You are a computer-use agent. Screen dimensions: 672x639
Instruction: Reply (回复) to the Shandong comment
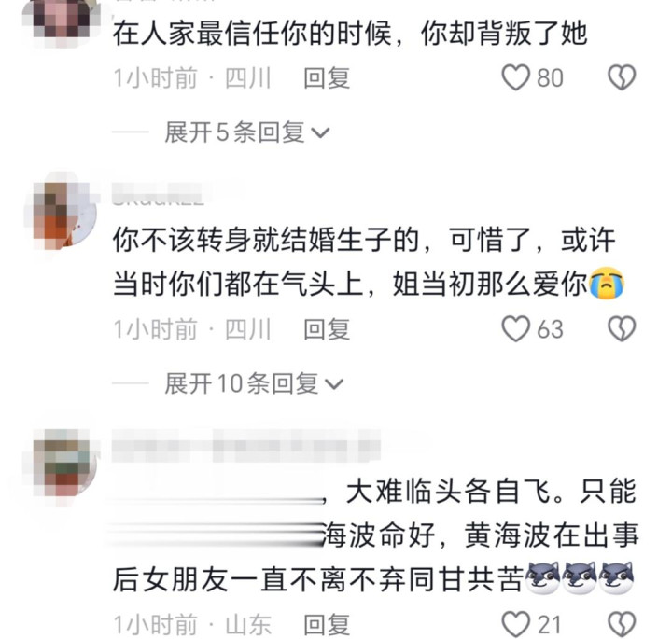(327, 625)
